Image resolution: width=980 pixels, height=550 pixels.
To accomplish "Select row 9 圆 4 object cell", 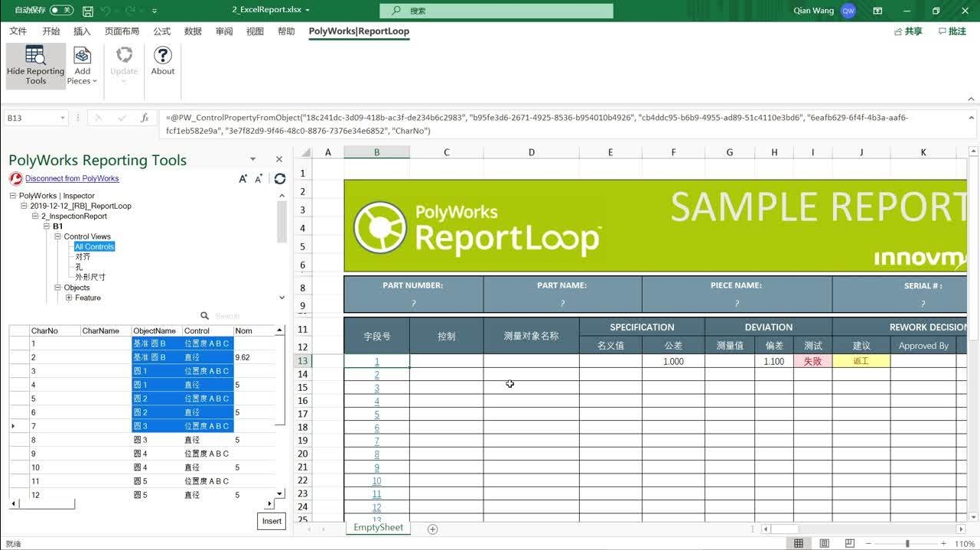I will 157,454.
